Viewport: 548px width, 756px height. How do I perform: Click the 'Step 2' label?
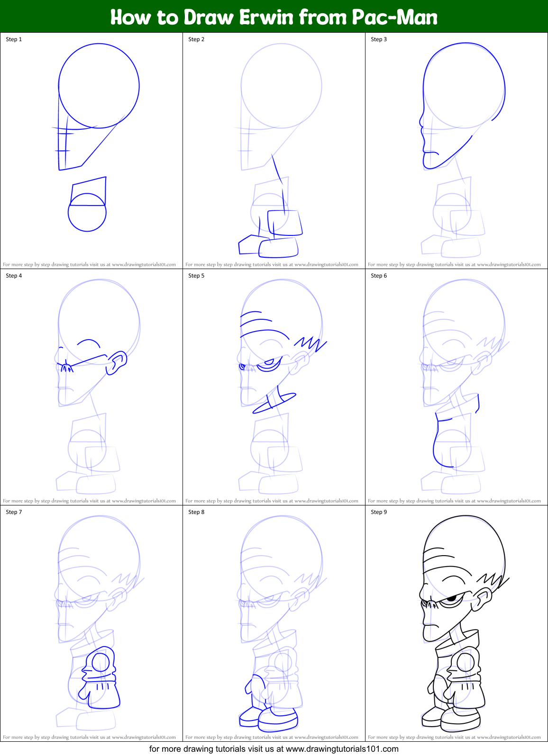pyautogui.click(x=196, y=39)
